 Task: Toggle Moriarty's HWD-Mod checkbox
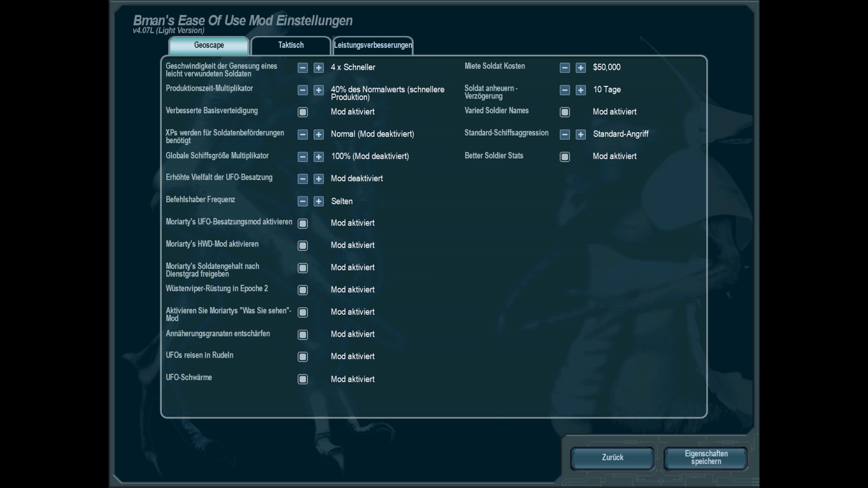pos(302,246)
